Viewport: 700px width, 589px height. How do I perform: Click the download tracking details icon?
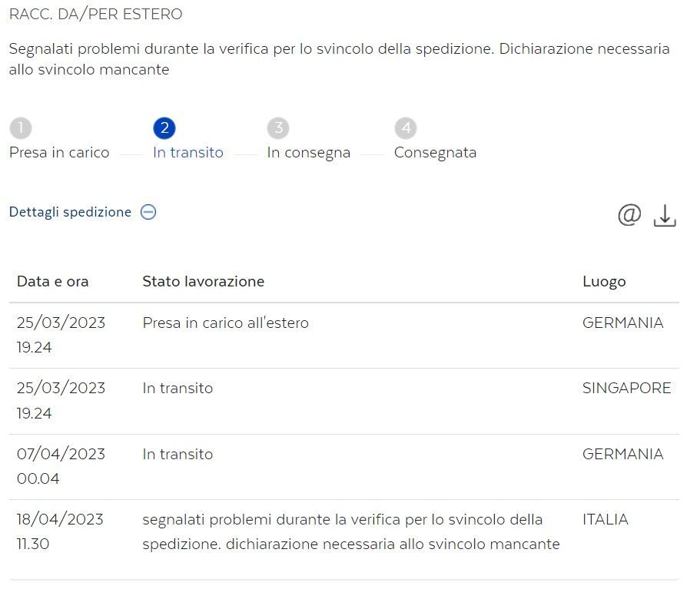tap(665, 216)
